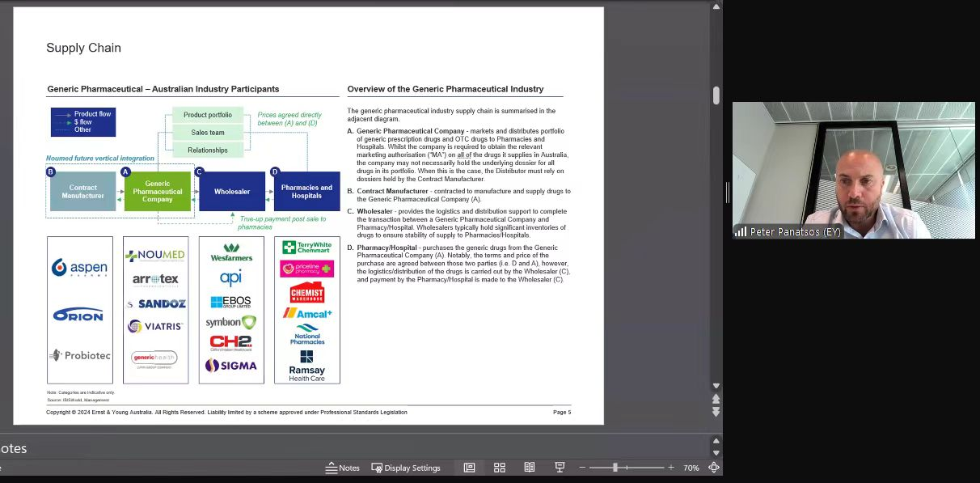Click notes pane scroll-up arrow
This screenshot has height=483, width=980.
pos(716,442)
